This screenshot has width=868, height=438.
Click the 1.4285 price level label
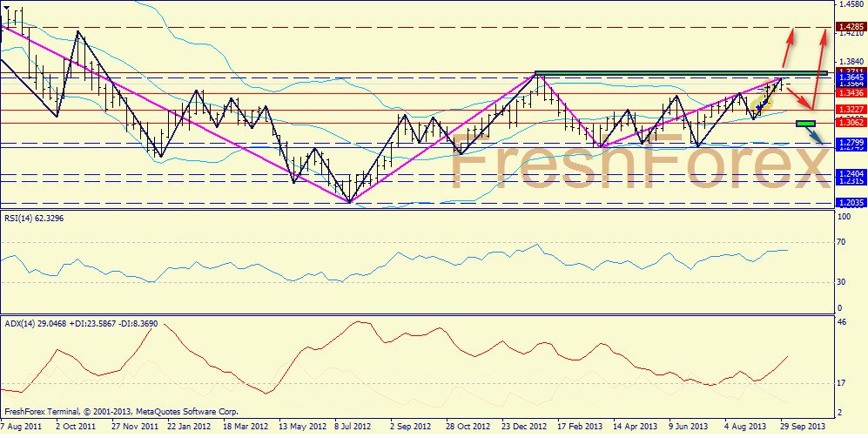851,27
